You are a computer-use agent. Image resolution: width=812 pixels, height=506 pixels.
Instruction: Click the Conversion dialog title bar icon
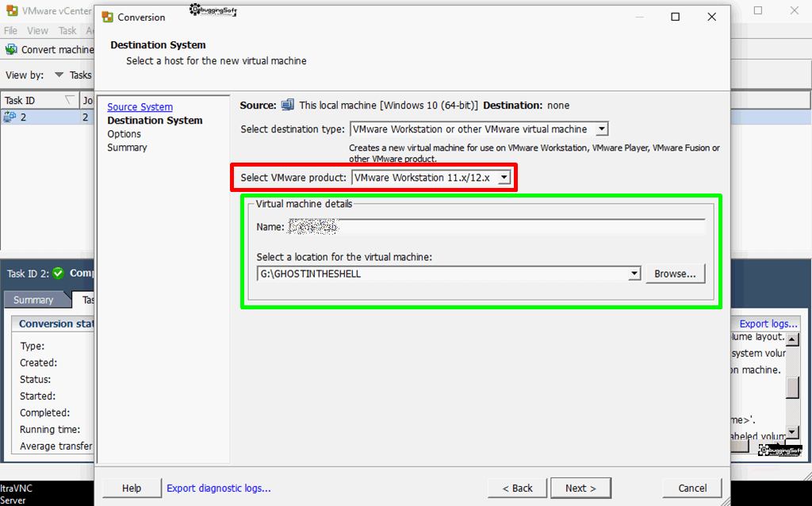coord(108,17)
